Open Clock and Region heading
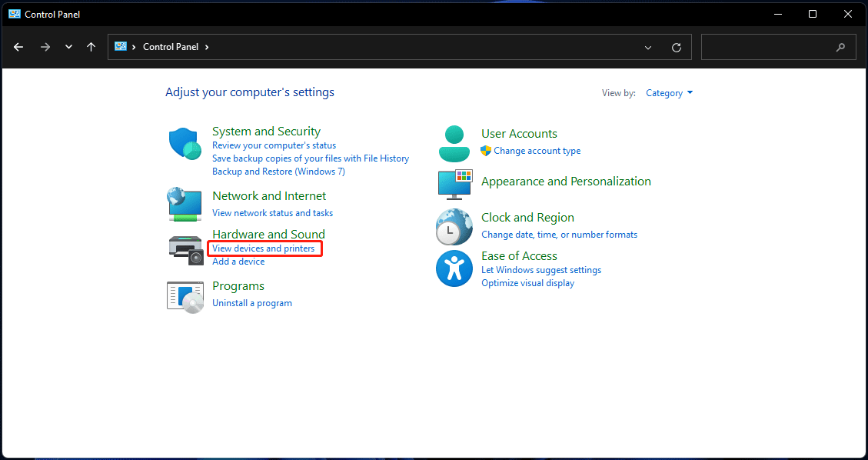 click(x=527, y=218)
